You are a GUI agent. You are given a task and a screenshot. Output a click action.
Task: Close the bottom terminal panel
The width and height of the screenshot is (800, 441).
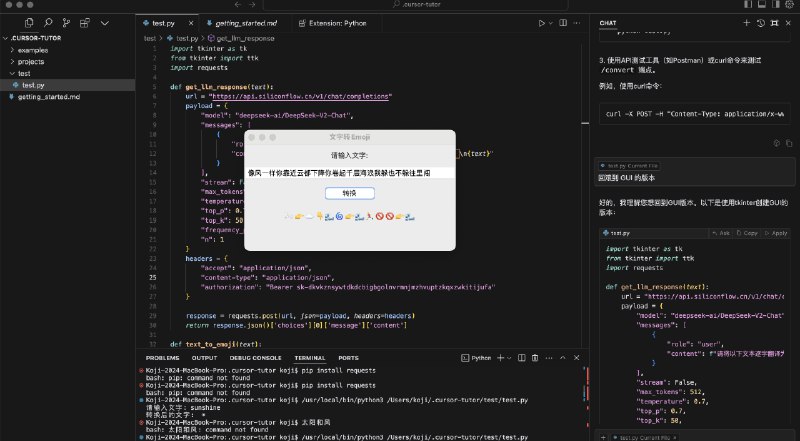pyautogui.click(x=577, y=358)
